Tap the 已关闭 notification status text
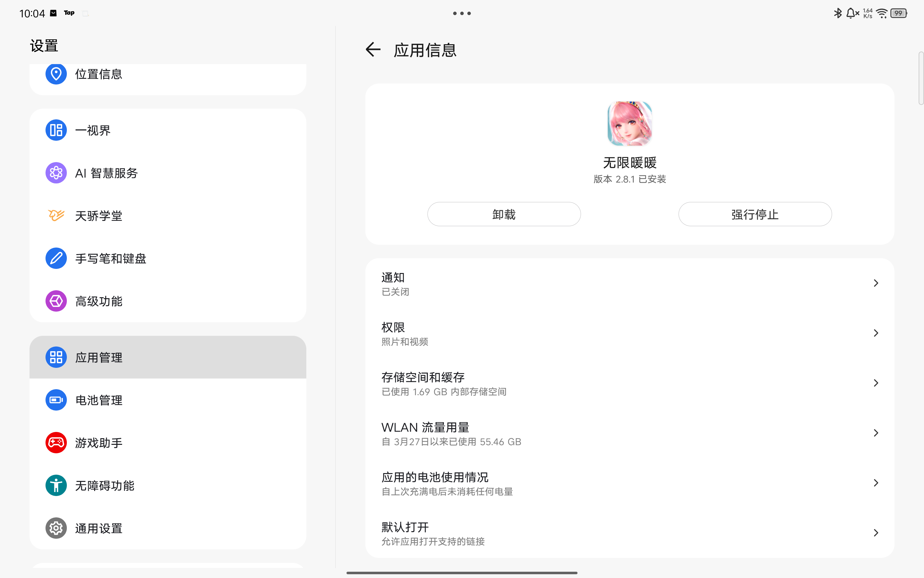Viewport: 924px width, 578px height. pyautogui.click(x=395, y=292)
